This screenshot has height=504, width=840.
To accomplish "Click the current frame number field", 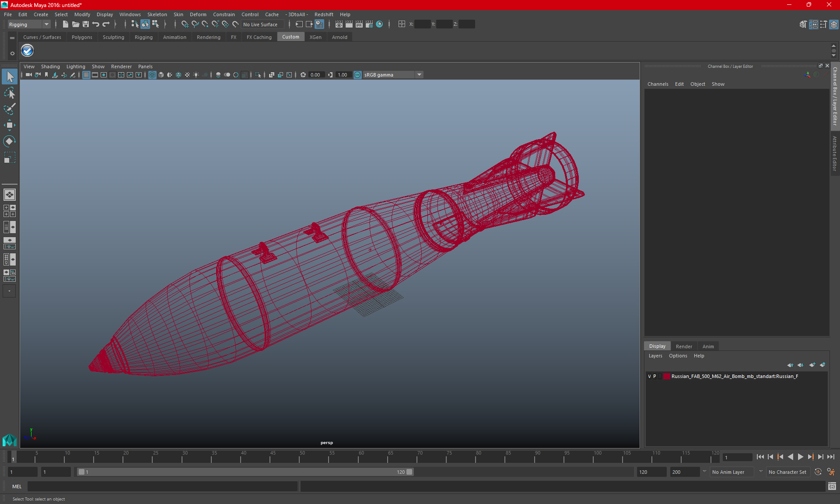I will [x=737, y=457].
